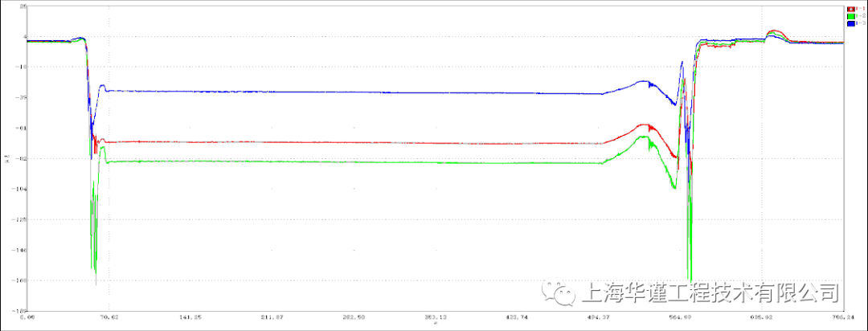
Task: Click the 1-2 legend series label
Action: 860,17
